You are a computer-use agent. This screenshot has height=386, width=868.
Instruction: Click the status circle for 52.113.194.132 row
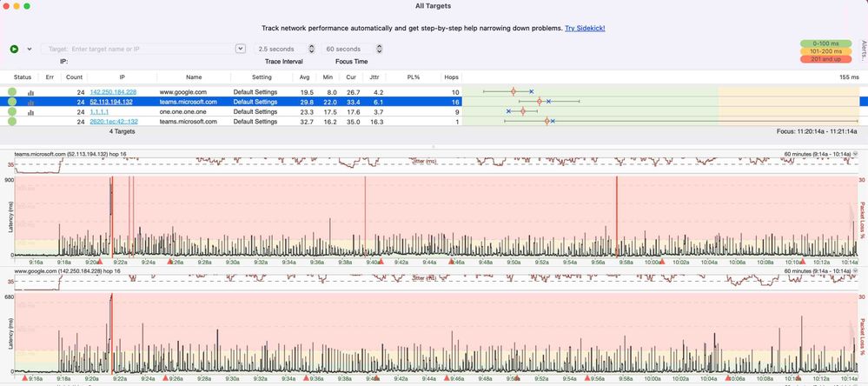click(x=12, y=102)
